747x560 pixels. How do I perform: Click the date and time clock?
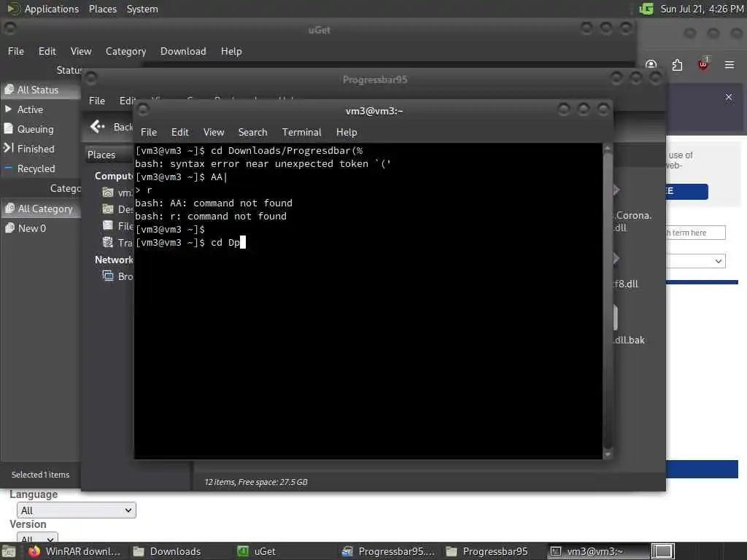pyautogui.click(x=702, y=9)
